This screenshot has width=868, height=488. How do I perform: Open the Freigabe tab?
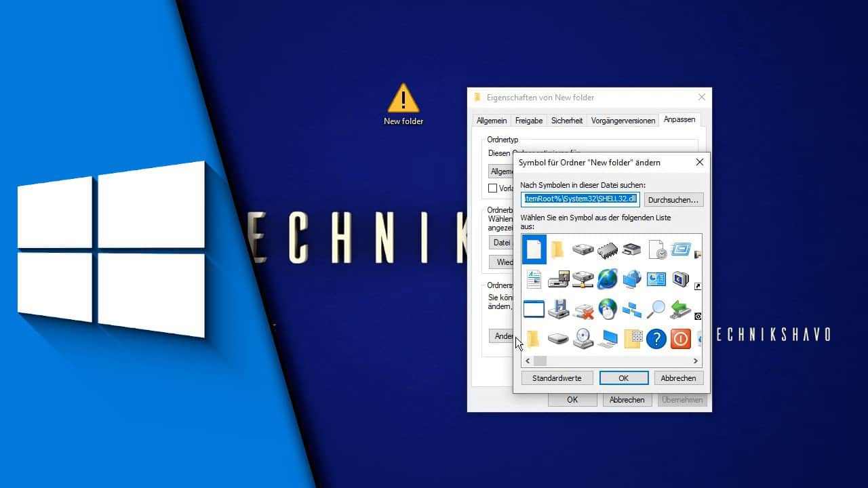[x=529, y=121]
